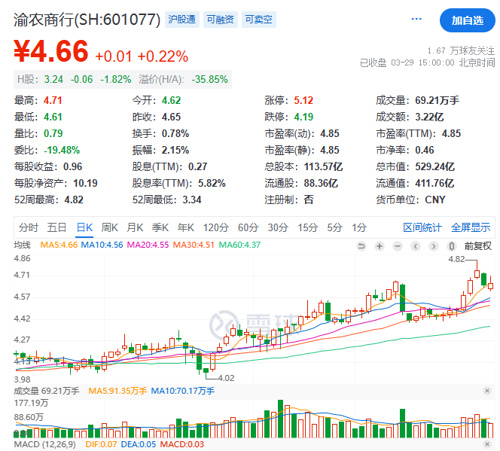The image size is (500, 451).
Task: Shift chart left with the left arrow icon
Action: coord(415,246)
